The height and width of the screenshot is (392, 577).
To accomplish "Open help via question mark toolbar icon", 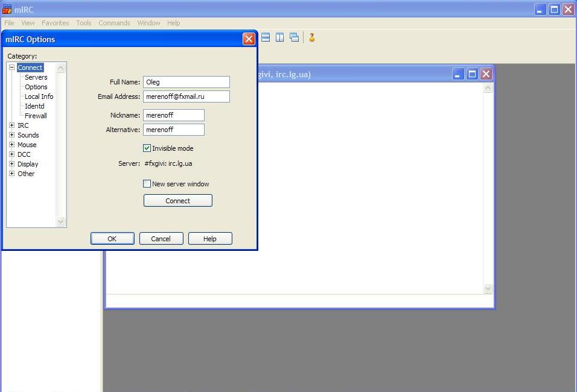I will [312, 37].
